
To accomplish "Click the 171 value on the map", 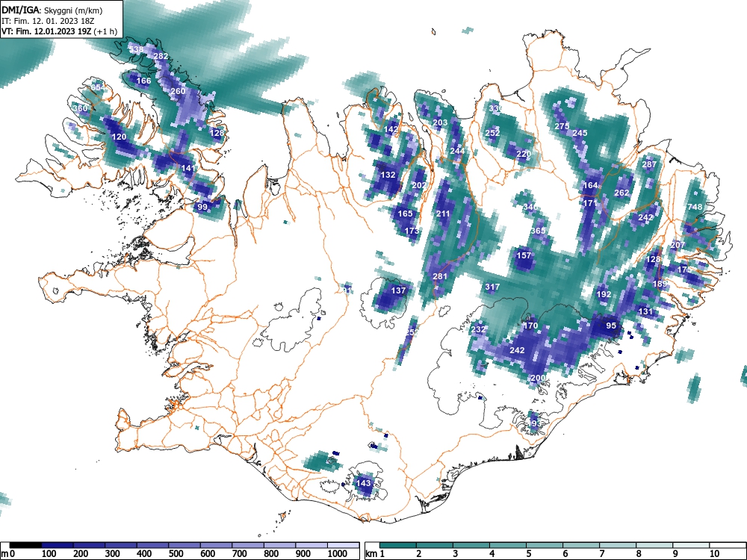I will [590, 203].
